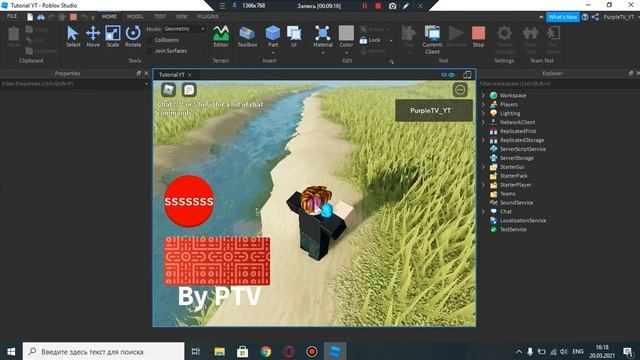Switch to the TEST ribbon tab

pos(160,16)
